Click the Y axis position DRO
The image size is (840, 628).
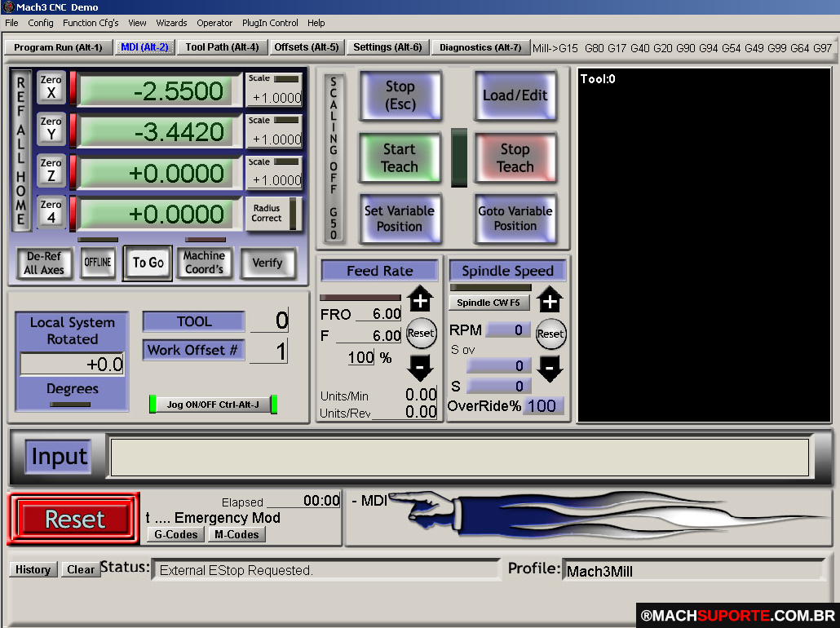coord(157,132)
